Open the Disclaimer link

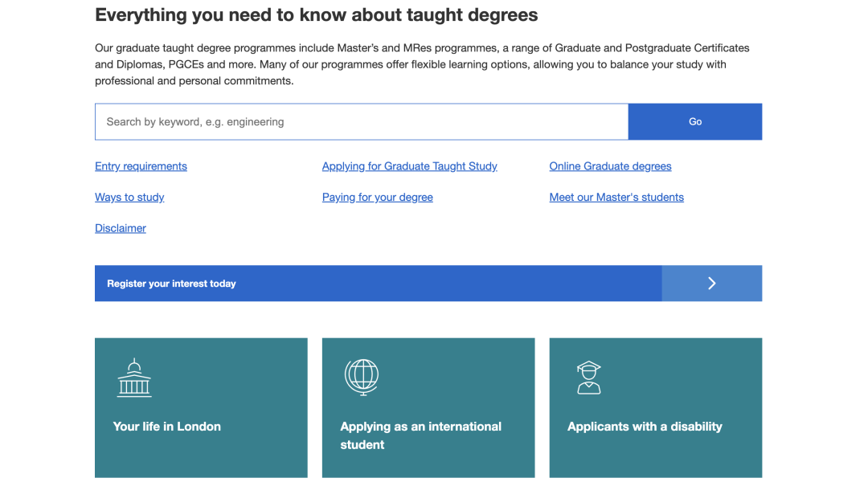(x=120, y=228)
